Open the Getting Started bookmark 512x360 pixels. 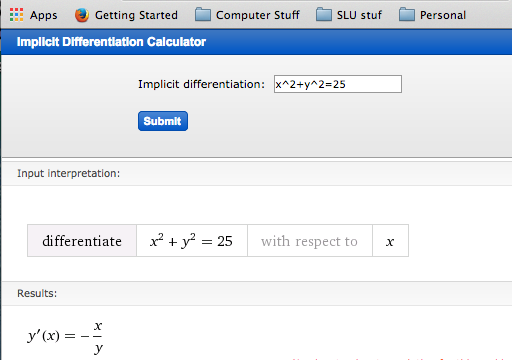pos(136,15)
